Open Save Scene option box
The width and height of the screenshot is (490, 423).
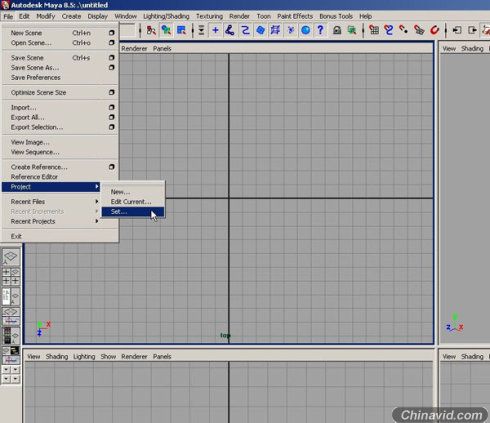[112, 58]
